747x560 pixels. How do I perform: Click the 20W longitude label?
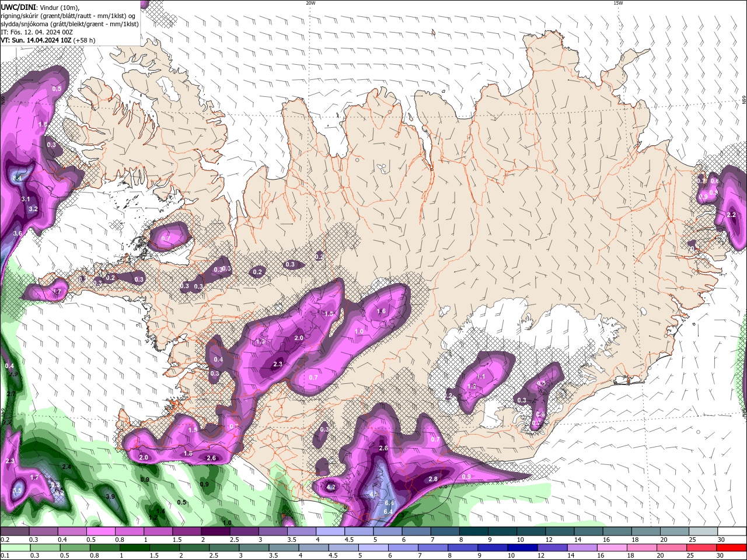(310, 3)
